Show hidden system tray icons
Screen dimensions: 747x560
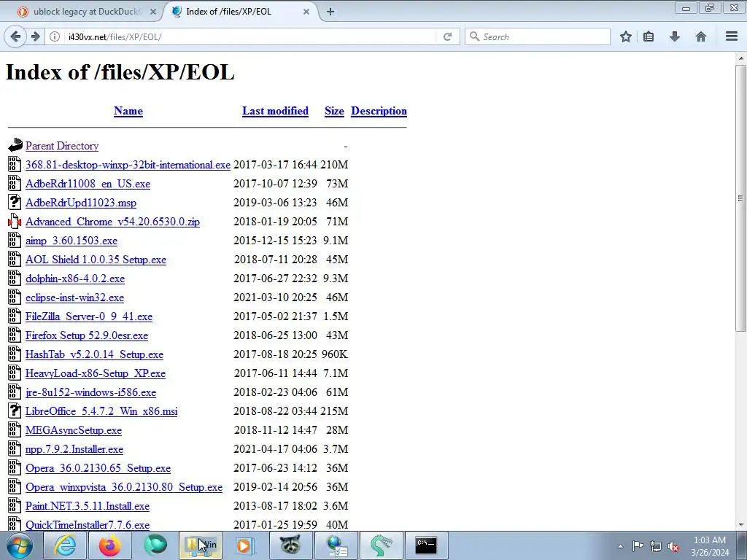click(x=620, y=546)
